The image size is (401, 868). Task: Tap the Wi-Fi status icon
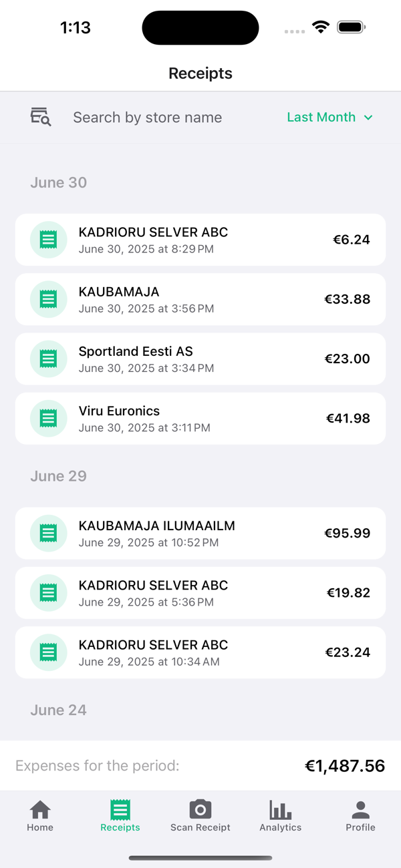[x=321, y=27]
